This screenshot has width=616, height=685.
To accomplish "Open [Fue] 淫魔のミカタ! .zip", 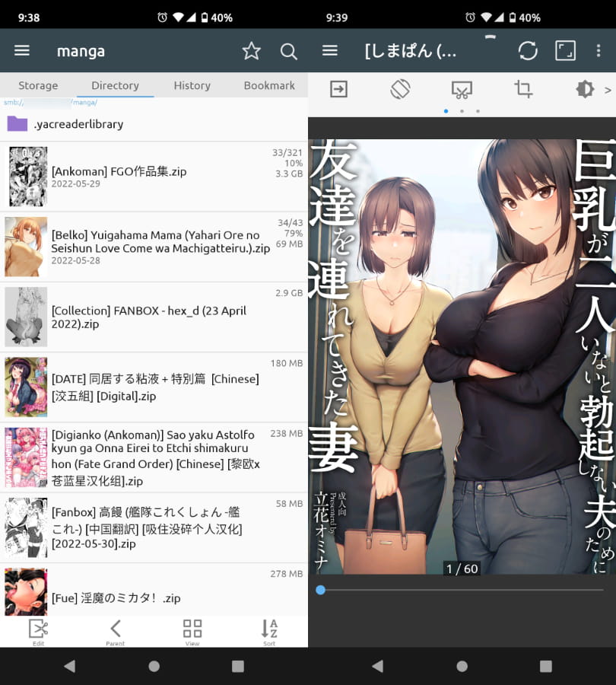I will pyautogui.click(x=154, y=590).
